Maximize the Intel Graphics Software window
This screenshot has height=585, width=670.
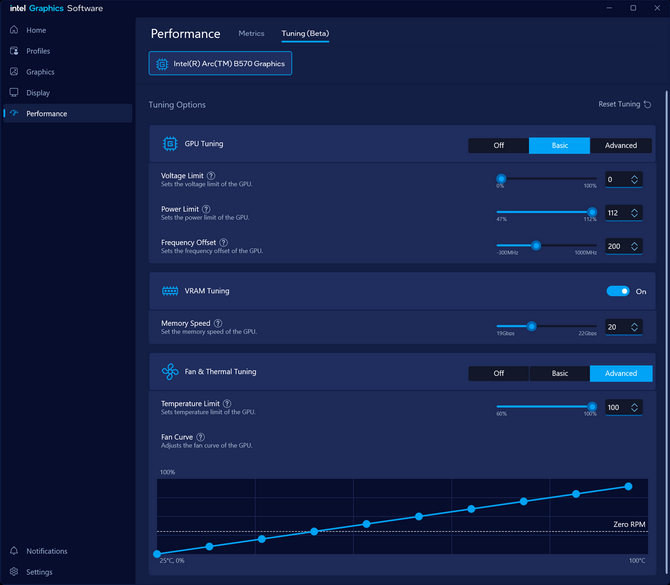tap(633, 8)
